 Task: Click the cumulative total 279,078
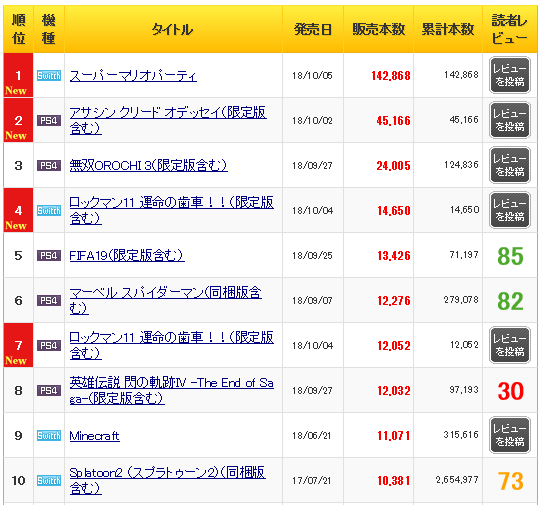(x=461, y=300)
